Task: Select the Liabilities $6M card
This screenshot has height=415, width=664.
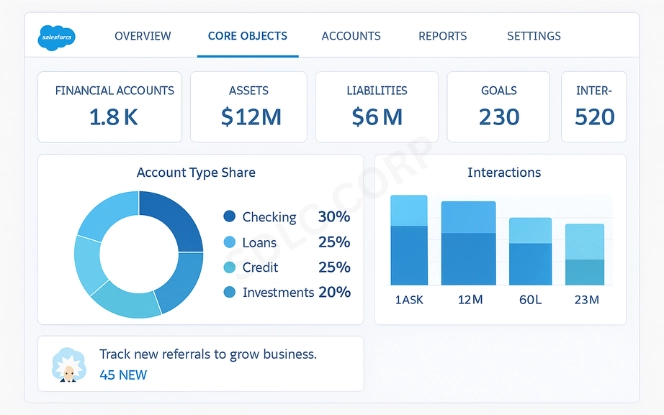Action: coord(377,106)
